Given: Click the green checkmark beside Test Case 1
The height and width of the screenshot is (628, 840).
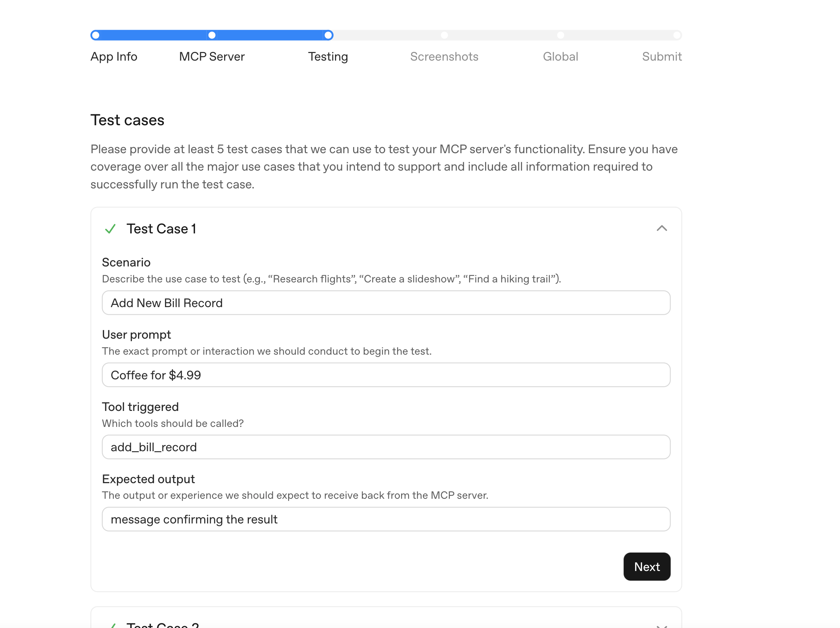Looking at the screenshot, I should [110, 229].
